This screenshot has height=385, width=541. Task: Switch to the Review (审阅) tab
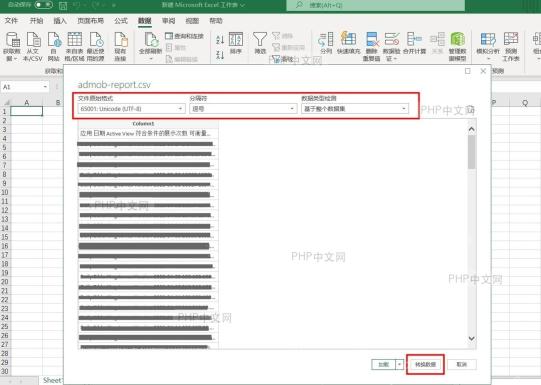[168, 21]
